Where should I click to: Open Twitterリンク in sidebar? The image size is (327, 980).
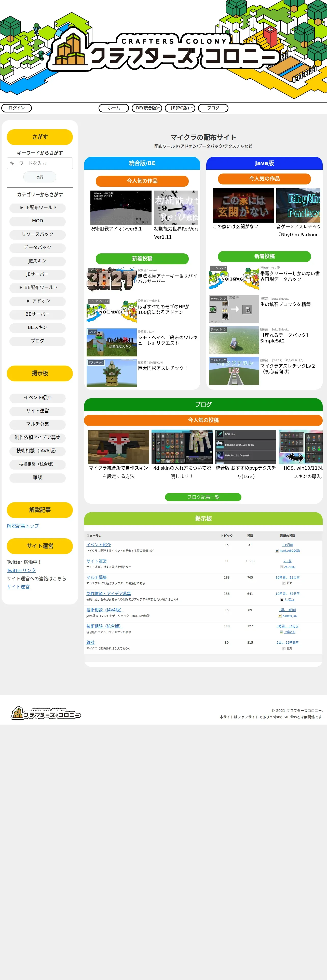tap(21, 570)
